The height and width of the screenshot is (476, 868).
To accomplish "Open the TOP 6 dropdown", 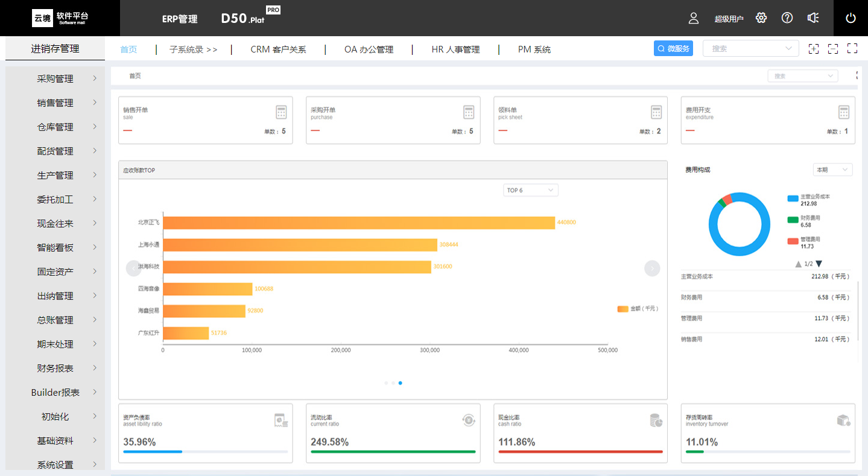I will click(x=530, y=190).
